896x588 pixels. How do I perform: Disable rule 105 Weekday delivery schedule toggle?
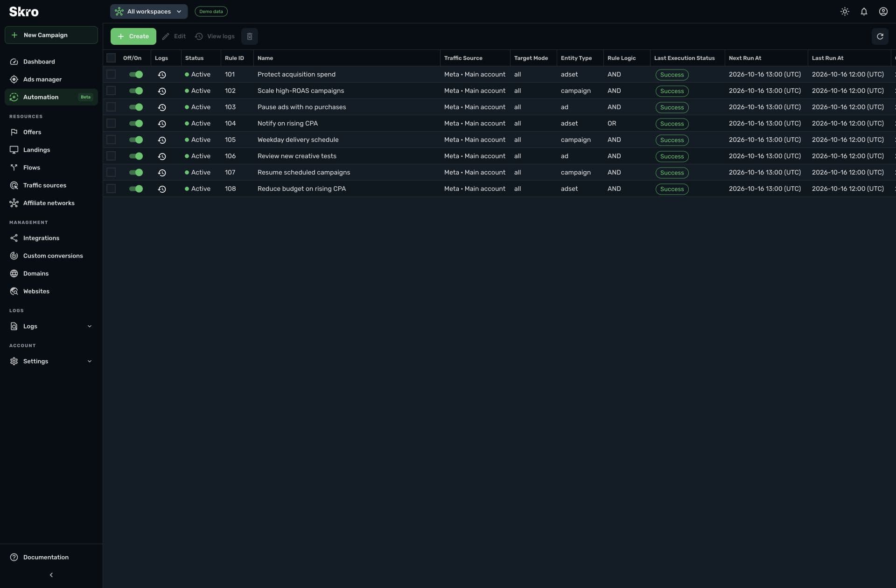(x=136, y=140)
